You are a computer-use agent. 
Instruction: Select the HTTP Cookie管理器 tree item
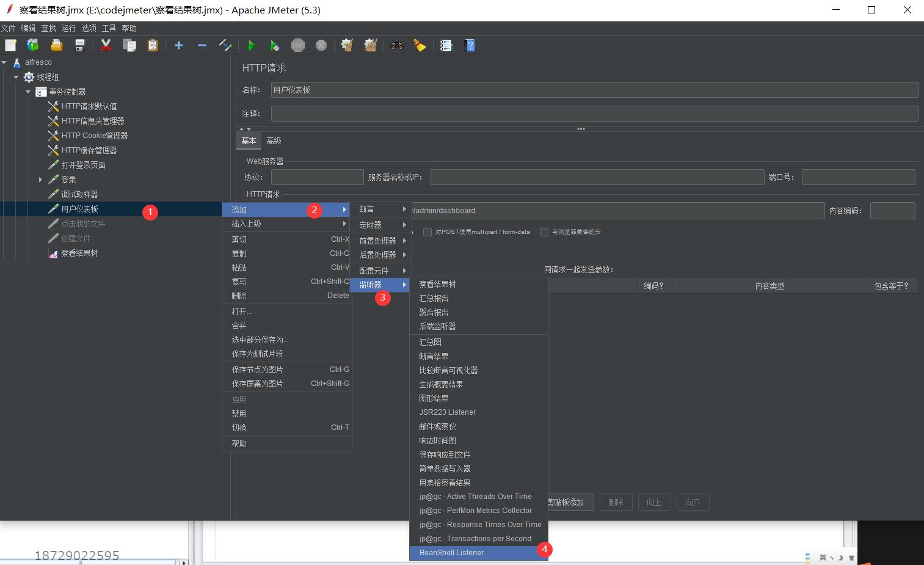95,136
